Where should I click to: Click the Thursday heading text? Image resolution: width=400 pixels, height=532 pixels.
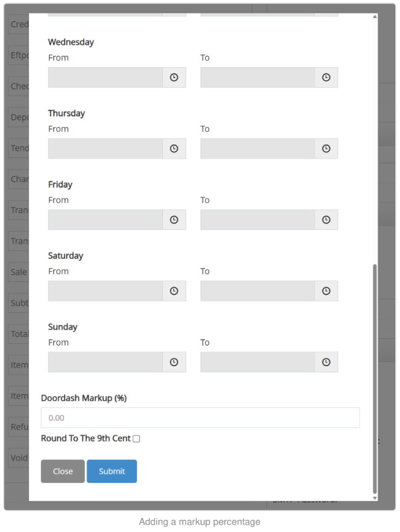coord(67,113)
